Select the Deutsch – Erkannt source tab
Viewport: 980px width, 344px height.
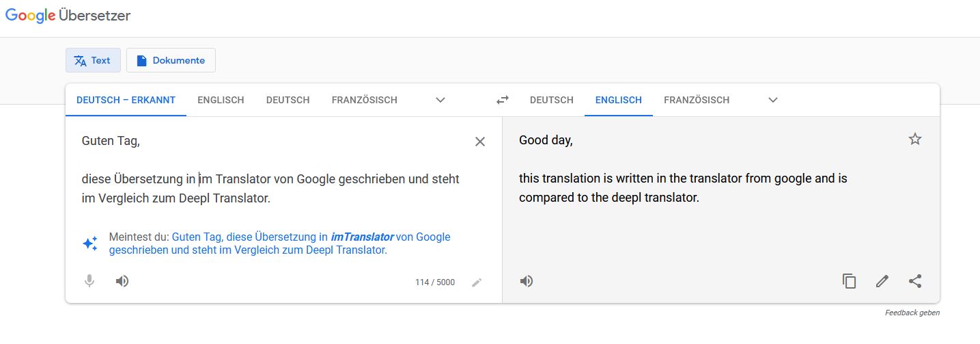click(126, 100)
